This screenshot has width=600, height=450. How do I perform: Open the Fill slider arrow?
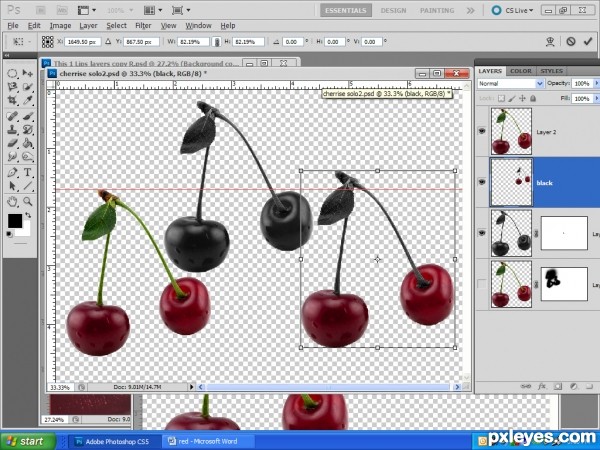pos(596,98)
